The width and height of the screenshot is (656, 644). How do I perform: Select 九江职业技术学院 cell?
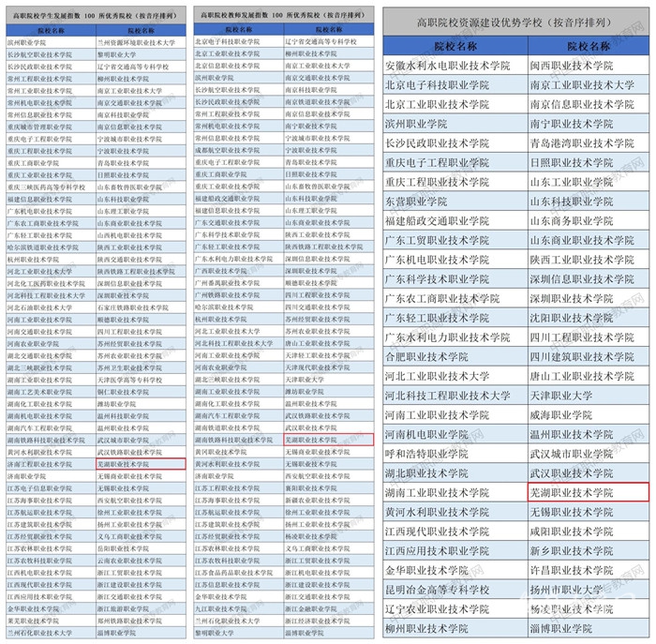click(239, 609)
